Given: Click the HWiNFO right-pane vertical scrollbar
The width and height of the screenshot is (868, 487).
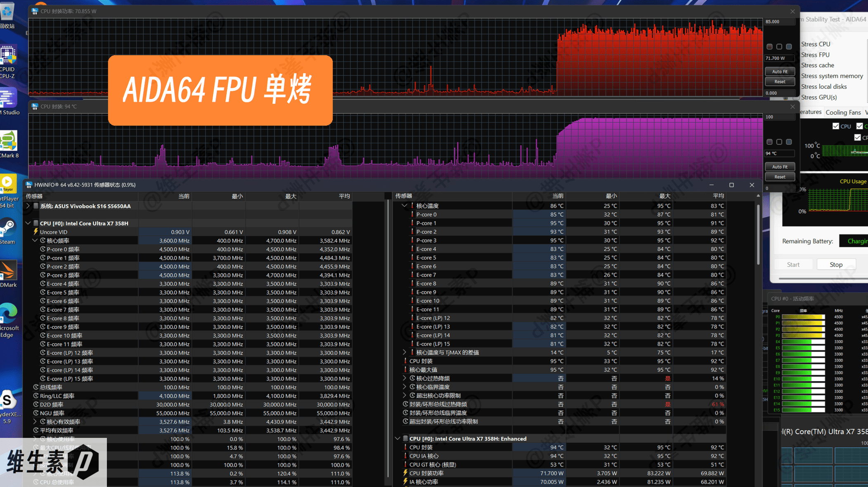Looking at the screenshot, I should [x=758, y=235].
